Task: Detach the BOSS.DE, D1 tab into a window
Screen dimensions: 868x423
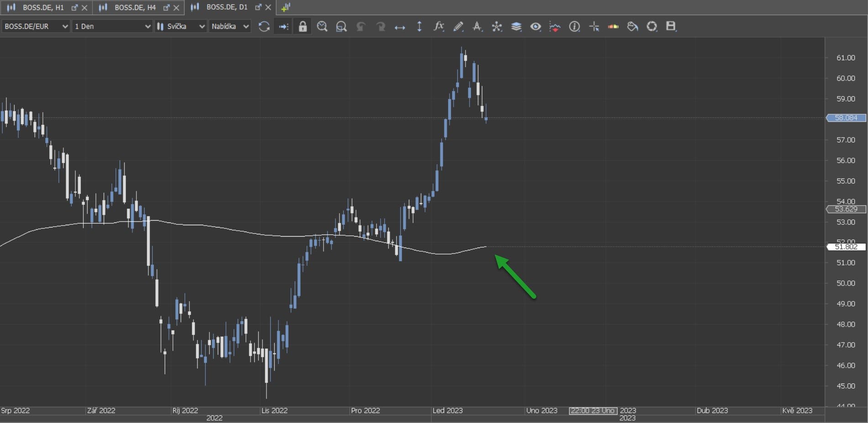Action: pyautogui.click(x=258, y=7)
